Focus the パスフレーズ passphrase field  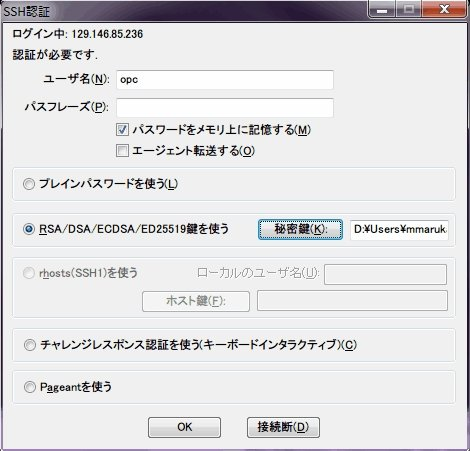[x=225, y=108]
